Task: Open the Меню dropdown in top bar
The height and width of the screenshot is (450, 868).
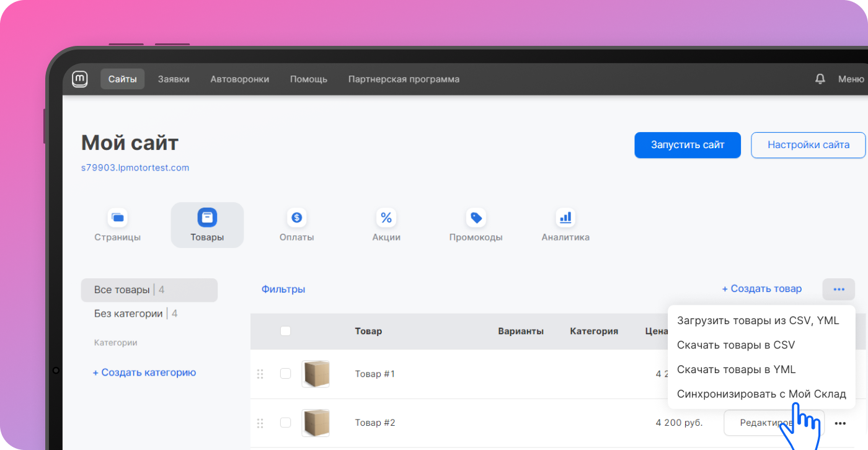Action: click(x=851, y=79)
